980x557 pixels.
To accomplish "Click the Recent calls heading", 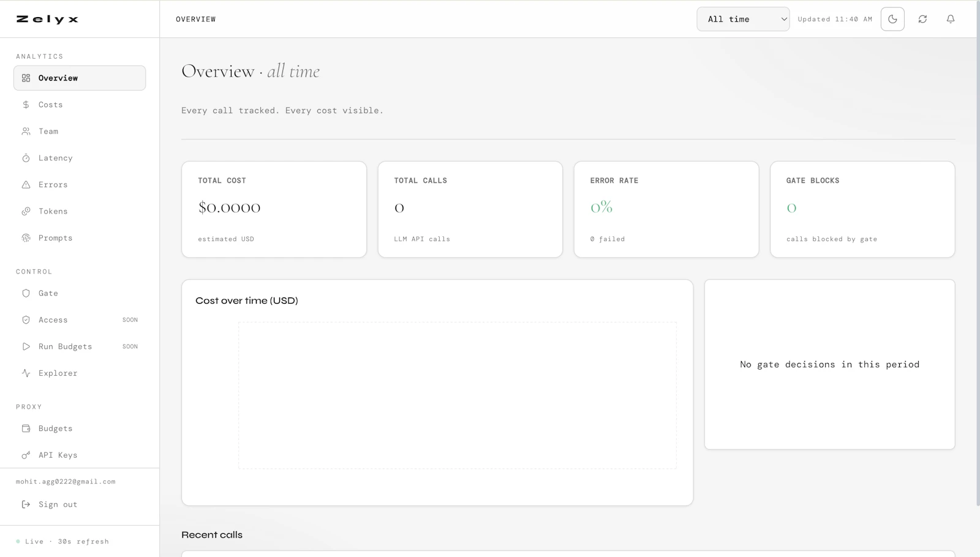I will [x=212, y=535].
